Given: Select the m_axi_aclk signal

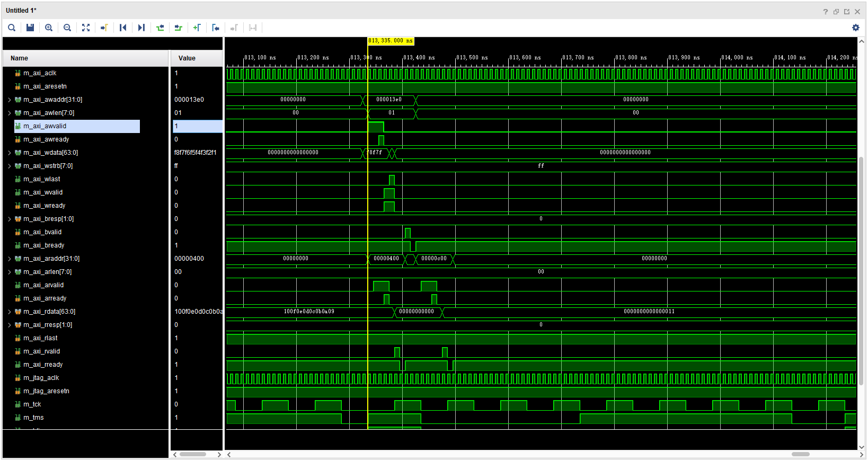Looking at the screenshot, I should click(x=40, y=73).
